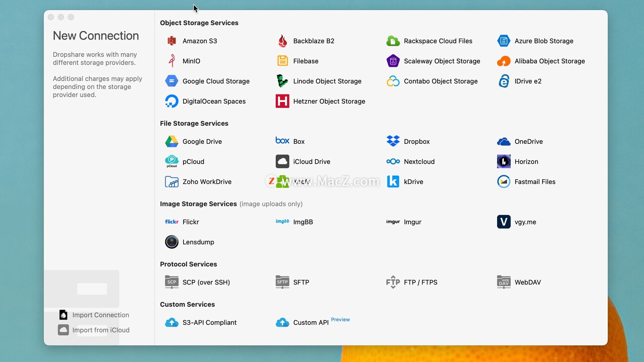The image size is (644, 362).
Task: Select the pCloud icon
Action: pos(172,162)
